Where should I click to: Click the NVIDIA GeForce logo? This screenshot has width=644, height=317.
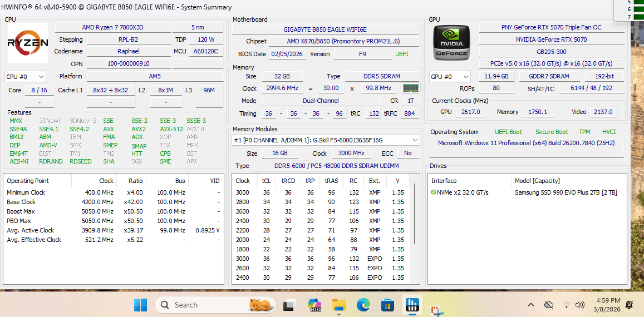(451, 42)
